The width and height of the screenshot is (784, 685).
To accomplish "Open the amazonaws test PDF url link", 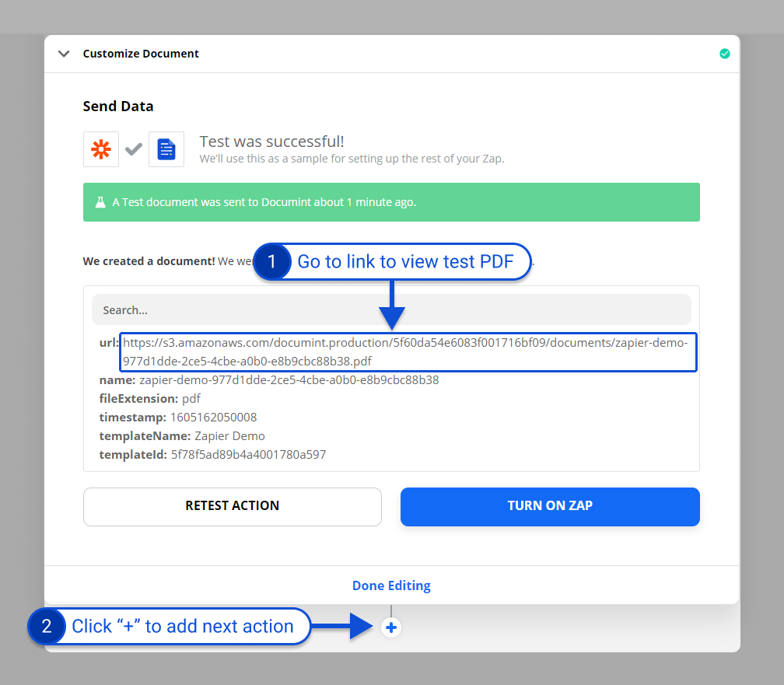I will click(x=405, y=352).
